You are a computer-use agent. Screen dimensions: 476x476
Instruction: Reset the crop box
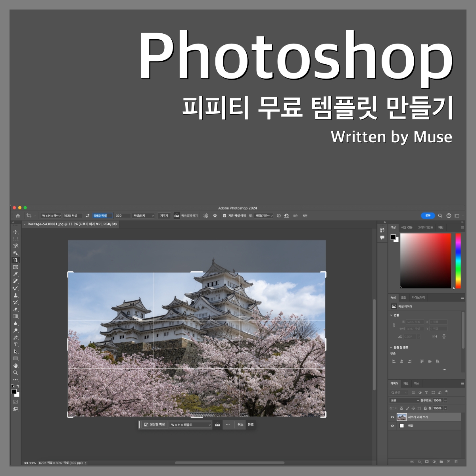[x=286, y=216]
